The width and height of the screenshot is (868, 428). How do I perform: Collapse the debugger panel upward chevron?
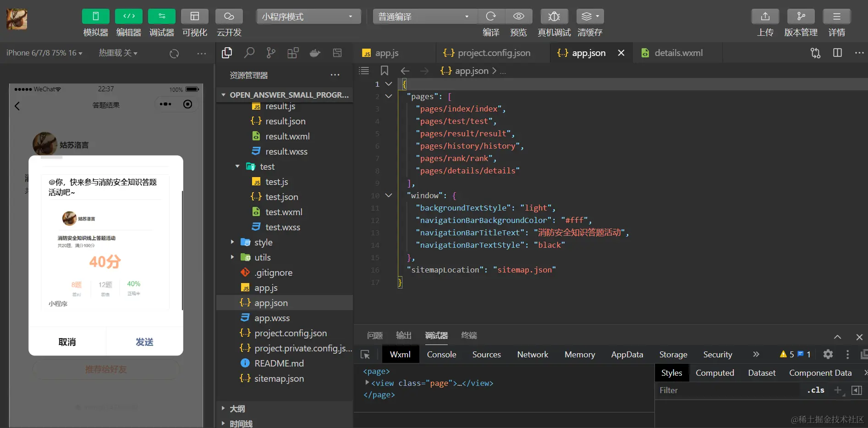click(x=837, y=337)
